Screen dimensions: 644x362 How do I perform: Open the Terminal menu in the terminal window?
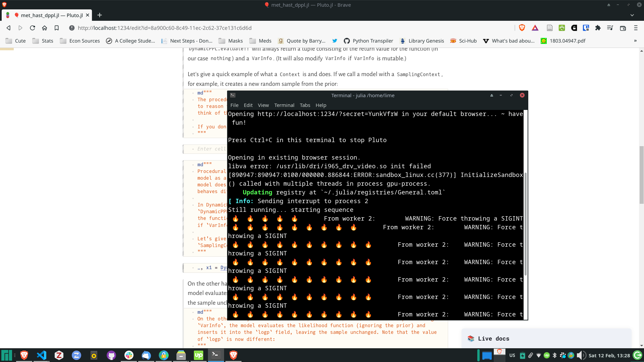[284, 105]
